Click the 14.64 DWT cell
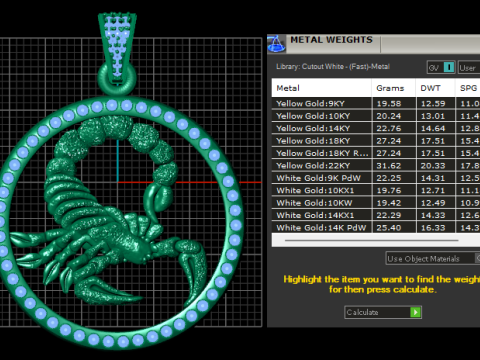Screen dimensions: 480x360 click(x=436, y=128)
